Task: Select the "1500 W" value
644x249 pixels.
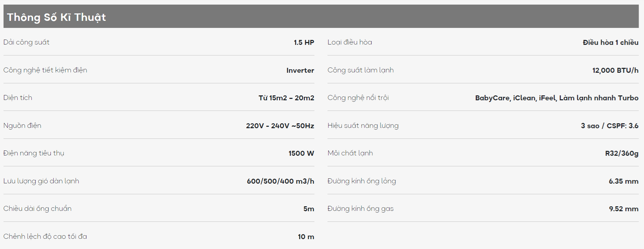Action: (301, 153)
